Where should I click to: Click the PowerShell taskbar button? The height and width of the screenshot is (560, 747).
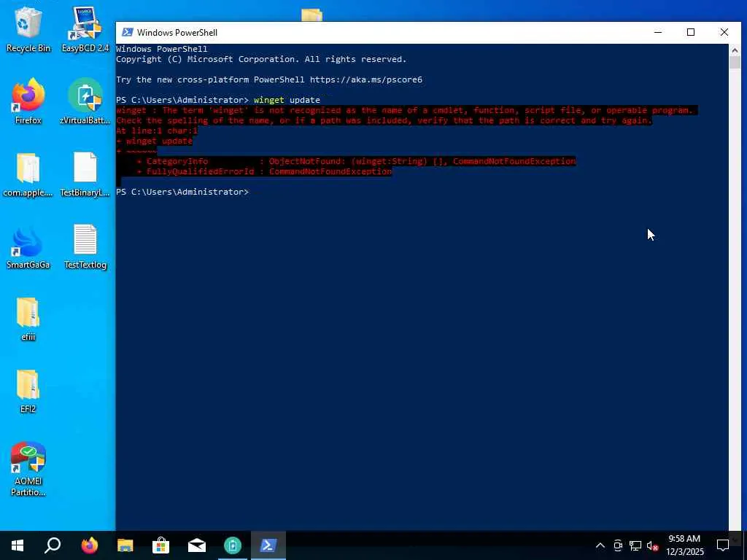click(x=268, y=545)
